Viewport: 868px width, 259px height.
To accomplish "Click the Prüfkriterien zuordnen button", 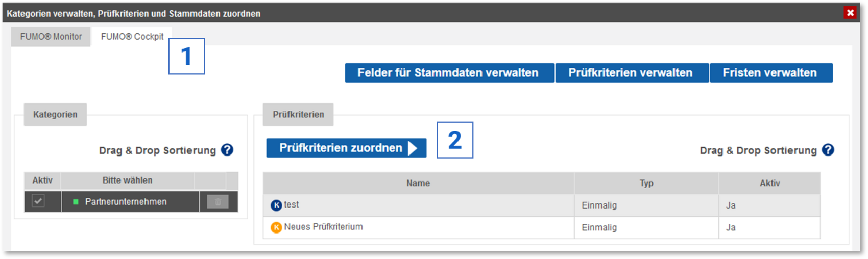I will (346, 148).
